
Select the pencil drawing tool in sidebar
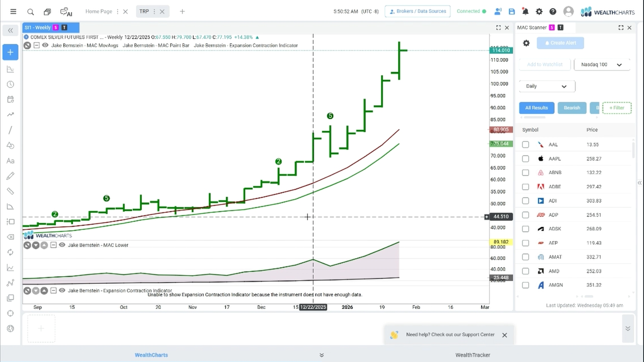10,176
